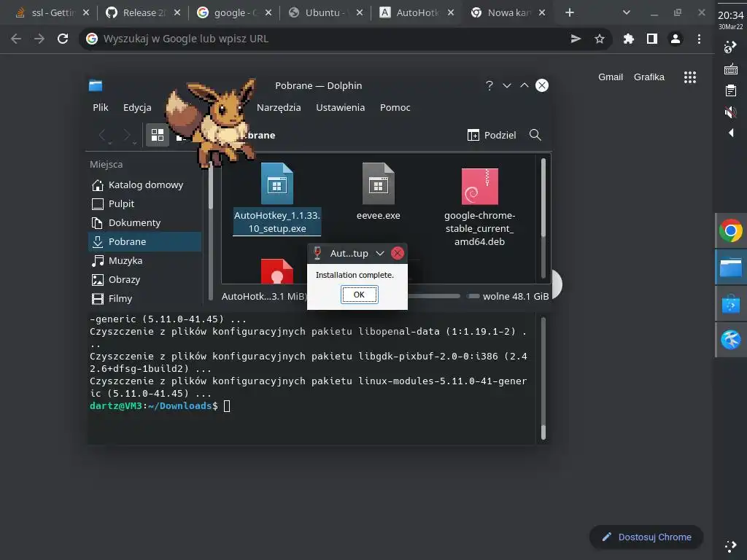Click the muted volume tray icon
The height and width of the screenshot is (560, 747).
(x=730, y=112)
